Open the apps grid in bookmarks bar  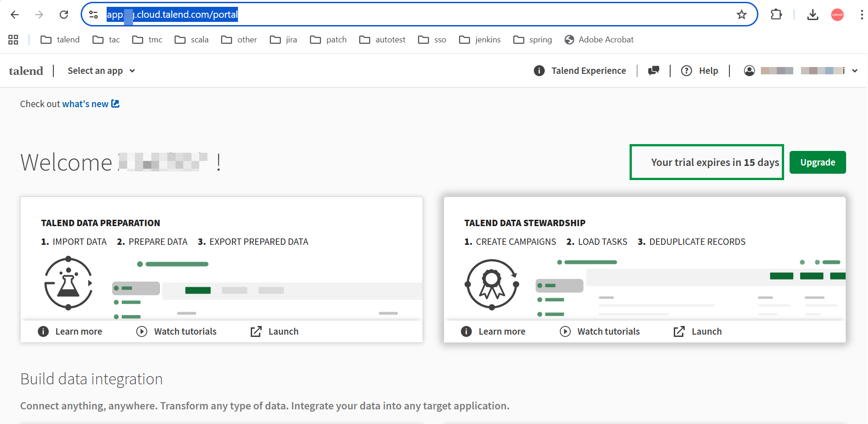pos(13,40)
